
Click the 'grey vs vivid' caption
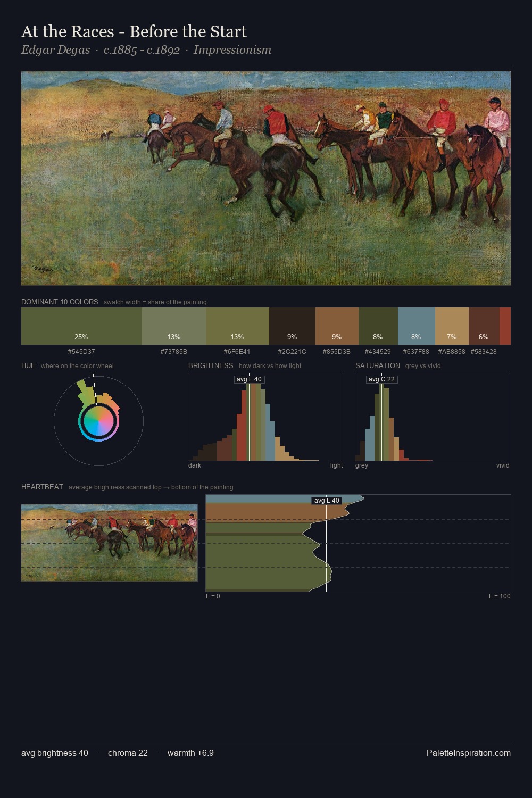pos(423,366)
